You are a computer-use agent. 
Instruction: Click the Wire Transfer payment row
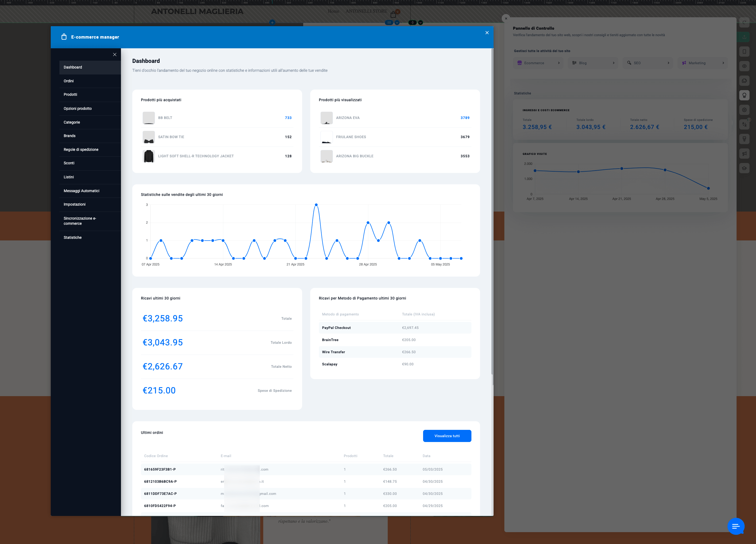[x=395, y=352]
